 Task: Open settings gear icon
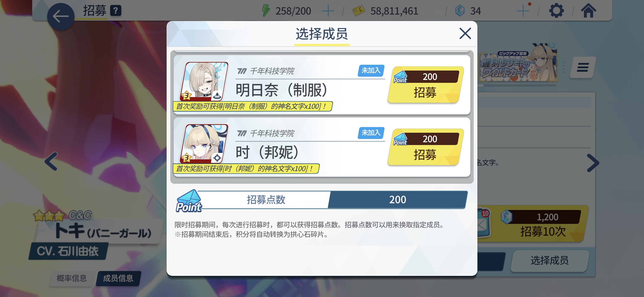tap(556, 11)
